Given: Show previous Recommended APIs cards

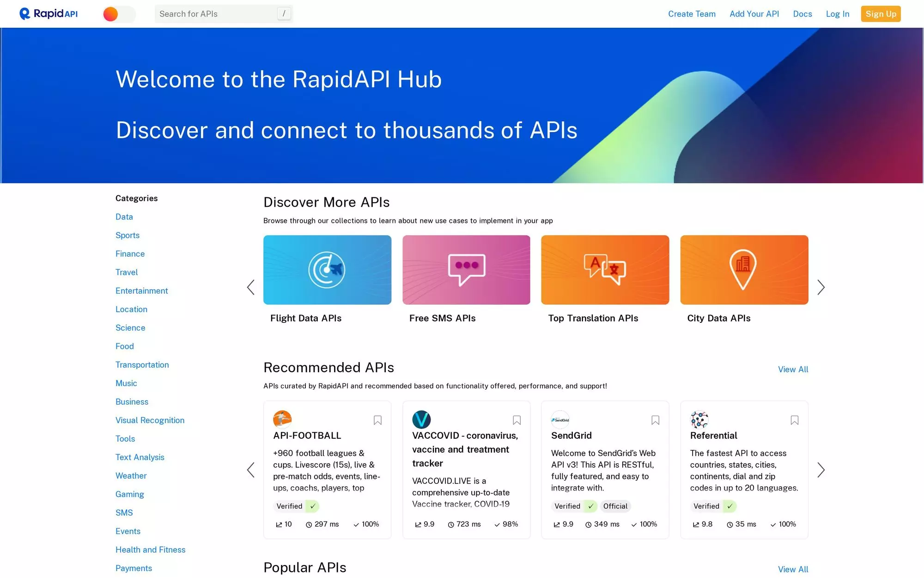Looking at the screenshot, I should click(250, 470).
